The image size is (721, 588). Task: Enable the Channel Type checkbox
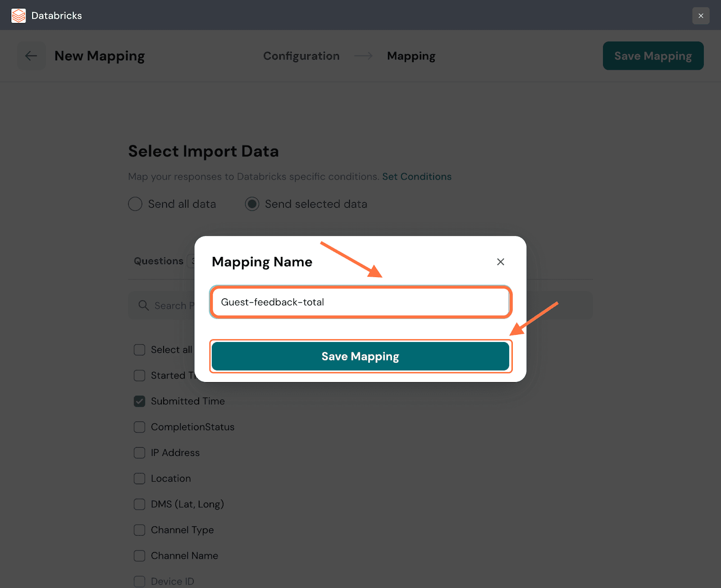(140, 530)
